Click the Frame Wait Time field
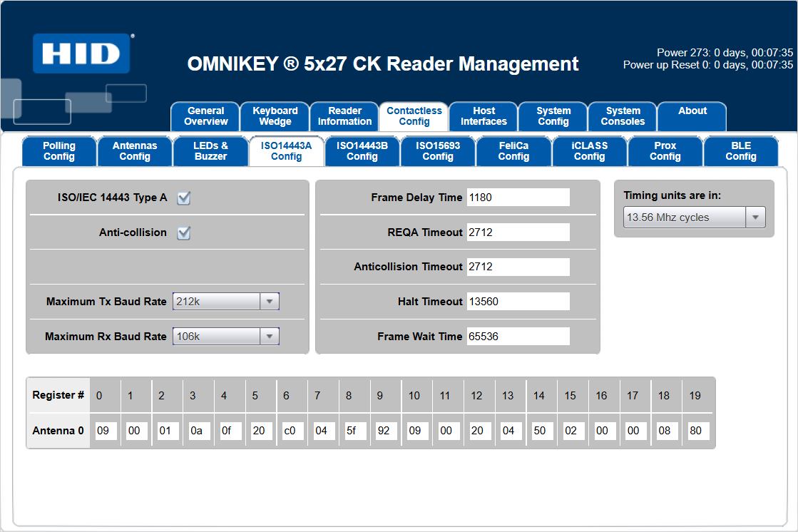The width and height of the screenshot is (798, 532). tap(518, 337)
